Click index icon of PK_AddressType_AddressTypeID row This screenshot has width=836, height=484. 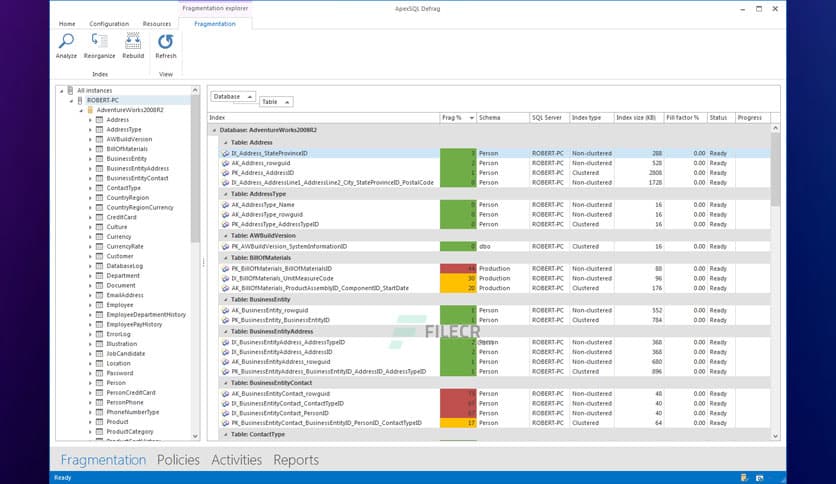226,224
